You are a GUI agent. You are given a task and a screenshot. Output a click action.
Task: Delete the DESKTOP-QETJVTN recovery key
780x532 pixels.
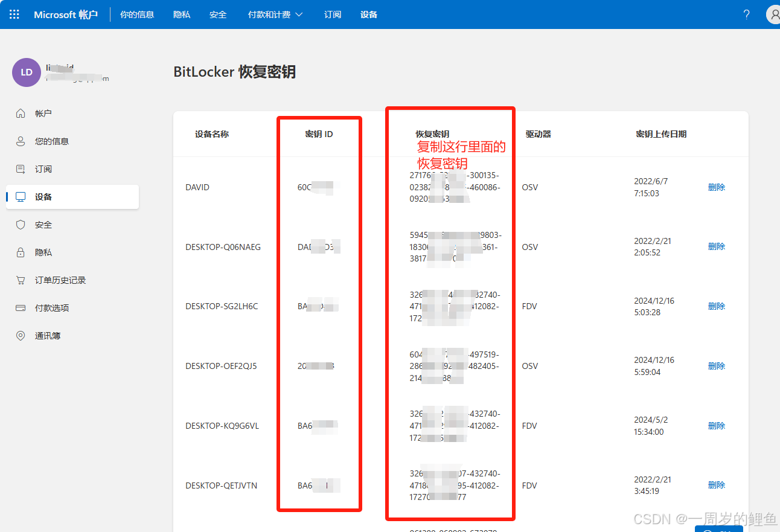click(x=717, y=485)
